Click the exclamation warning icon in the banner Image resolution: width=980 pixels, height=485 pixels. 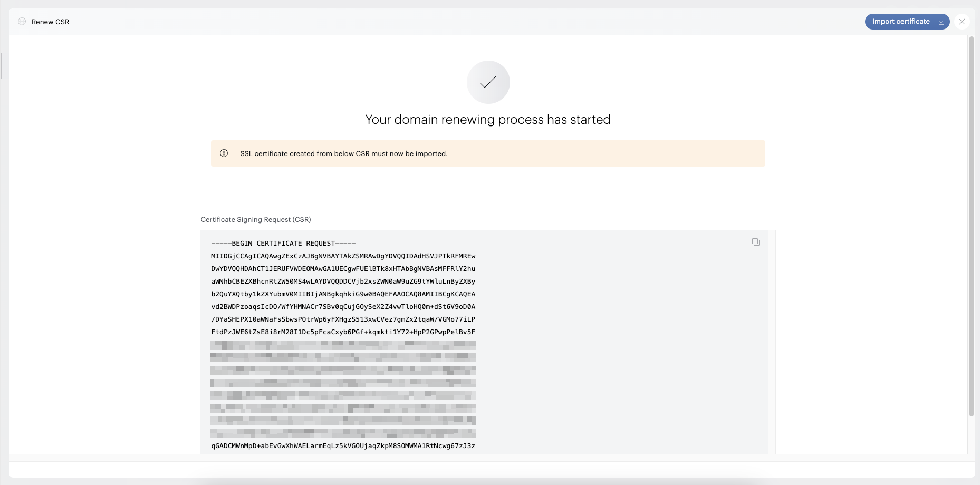(x=224, y=153)
